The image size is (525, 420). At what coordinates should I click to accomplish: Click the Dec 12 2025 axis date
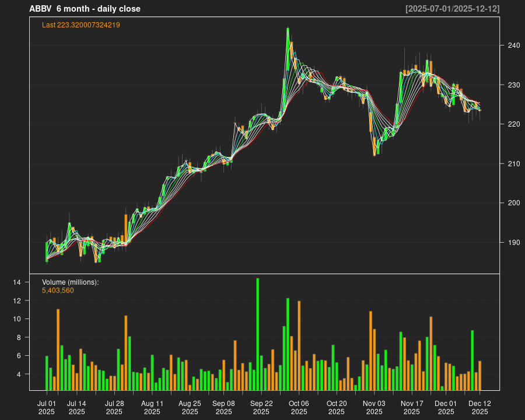point(480,407)
